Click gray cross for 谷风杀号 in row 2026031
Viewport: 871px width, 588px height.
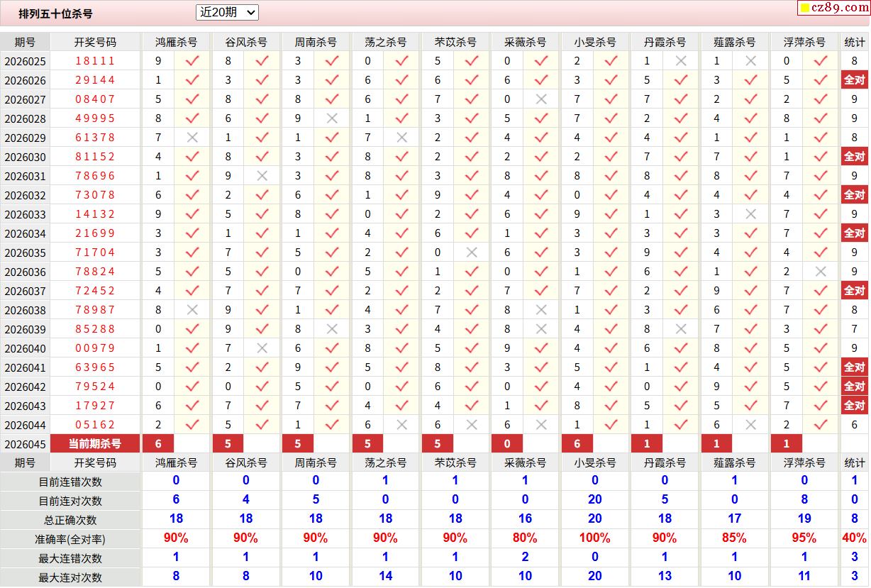pos(262,176)
